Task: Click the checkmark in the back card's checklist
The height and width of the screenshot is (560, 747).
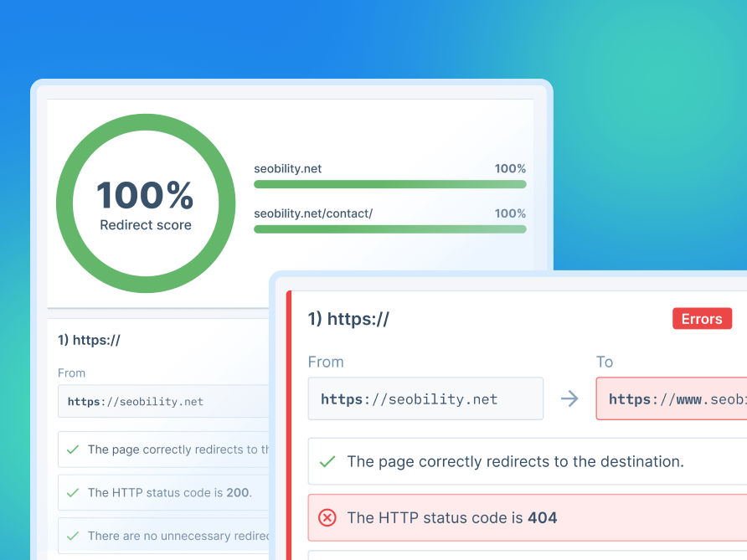Action: 75,450
